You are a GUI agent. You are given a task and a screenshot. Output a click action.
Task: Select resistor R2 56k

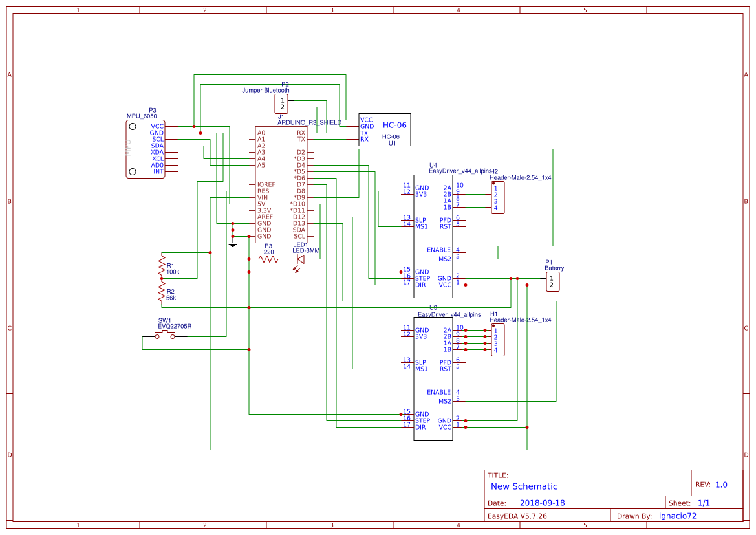[x=160, y=292]
